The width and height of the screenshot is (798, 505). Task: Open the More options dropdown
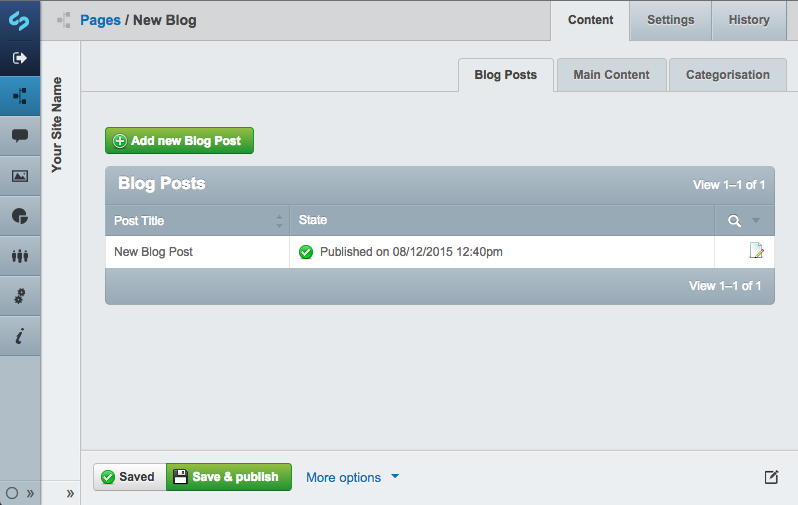(352, 478)
